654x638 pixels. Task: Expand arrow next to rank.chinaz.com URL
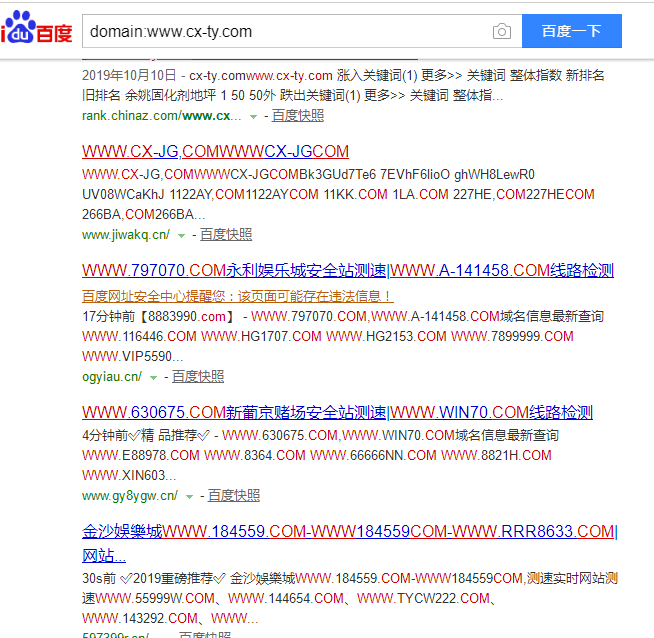point(253,117)
